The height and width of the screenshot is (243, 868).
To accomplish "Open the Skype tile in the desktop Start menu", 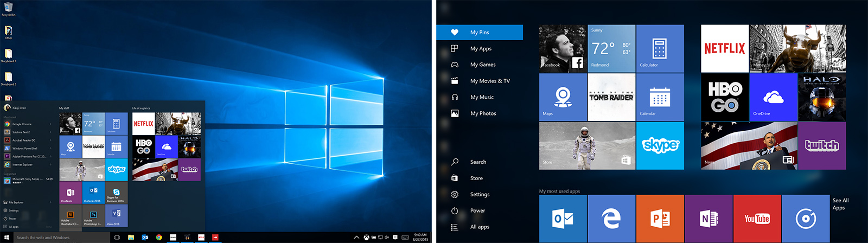I will [116, 169].
